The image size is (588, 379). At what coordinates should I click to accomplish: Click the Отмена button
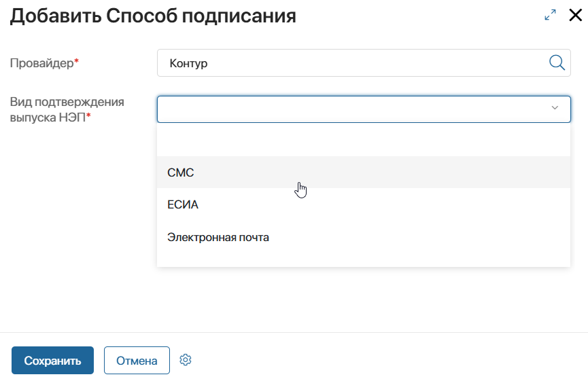(x=137, y=360)
